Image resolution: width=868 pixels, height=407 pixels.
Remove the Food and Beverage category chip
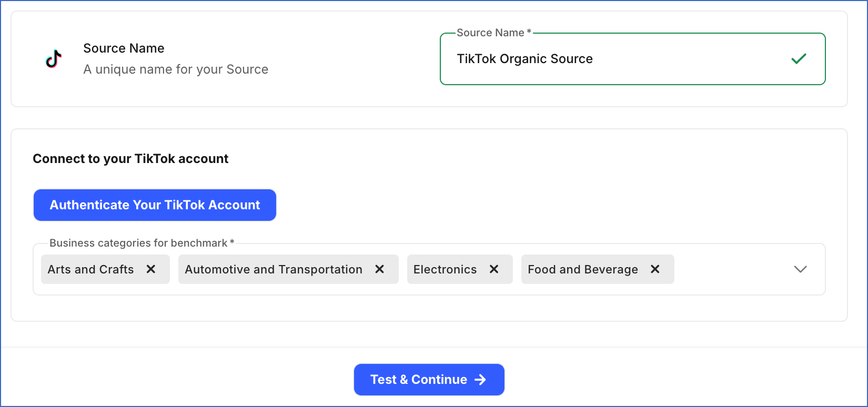[655, 269]
